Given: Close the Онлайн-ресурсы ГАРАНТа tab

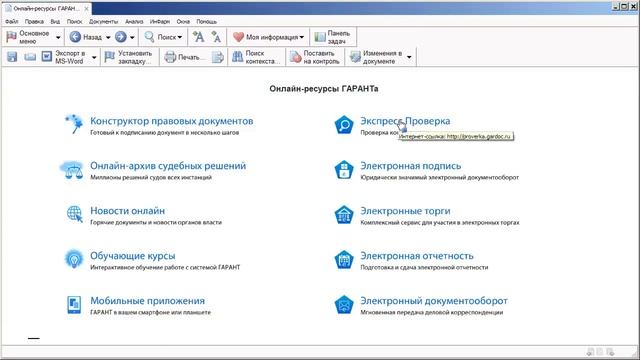Looking at the screenshot, I should (x=87, y=9).
